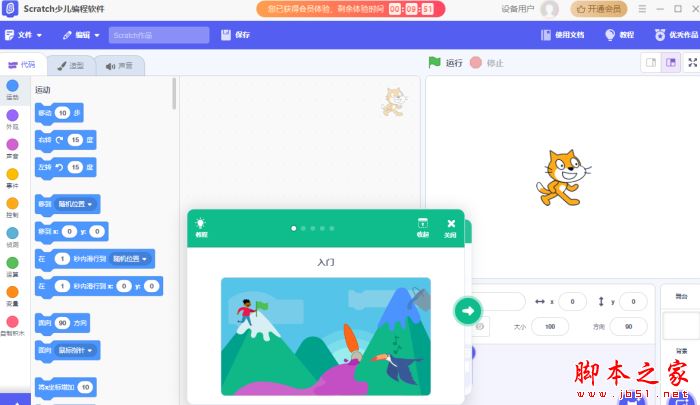
Task: Open the 编辑 edit menu dropdown
Action: [80, 35]
